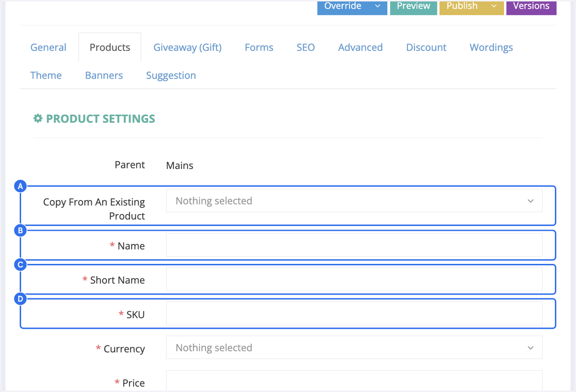The image size is (576, 392).
Task: Click into the SKU input field
Action: [354, 313]
